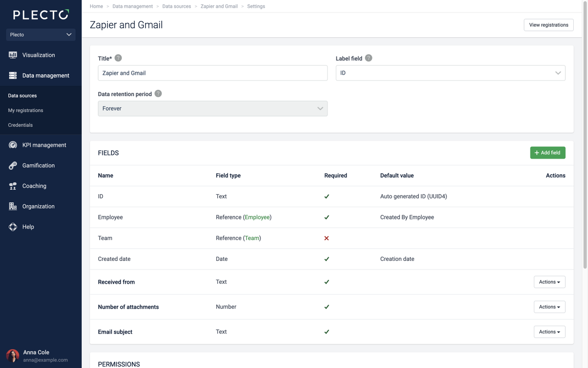Click the Organization building icon

pos(13,207)
